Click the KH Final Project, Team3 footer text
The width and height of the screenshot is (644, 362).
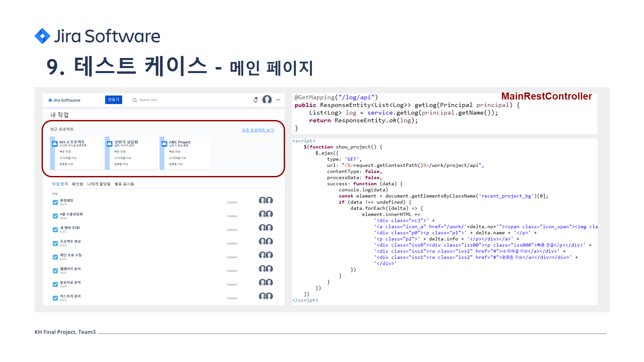pyautogui.click(x=65, y=332)
